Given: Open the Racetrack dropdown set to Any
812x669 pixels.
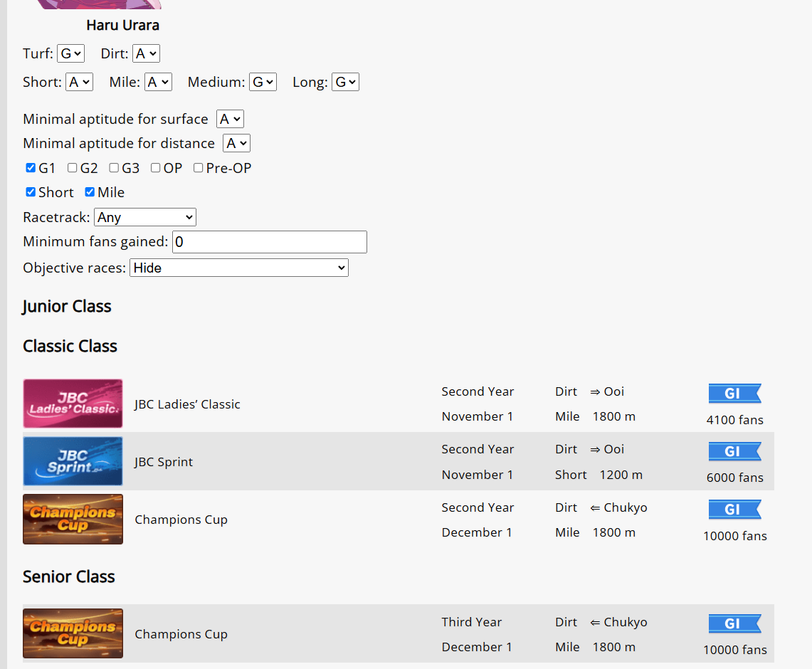Looking at the screenshot, I should coord(145,217).
